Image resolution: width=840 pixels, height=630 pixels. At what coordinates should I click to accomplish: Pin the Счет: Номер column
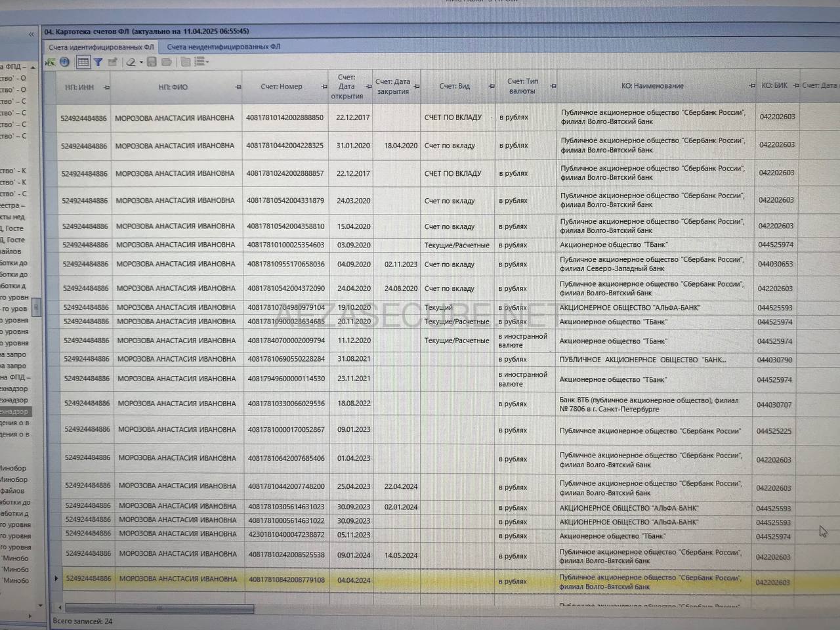pyautogui.click(x=324, y=87)
